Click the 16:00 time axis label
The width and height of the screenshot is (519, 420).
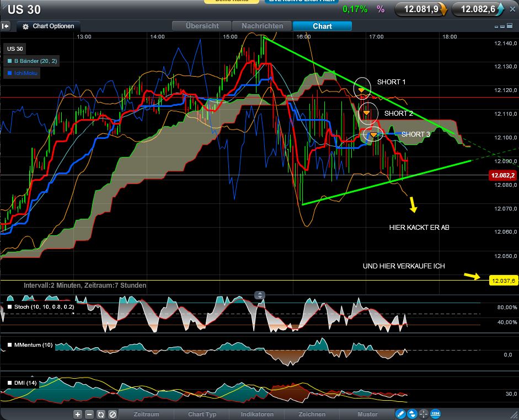click(x=303, y=37)
